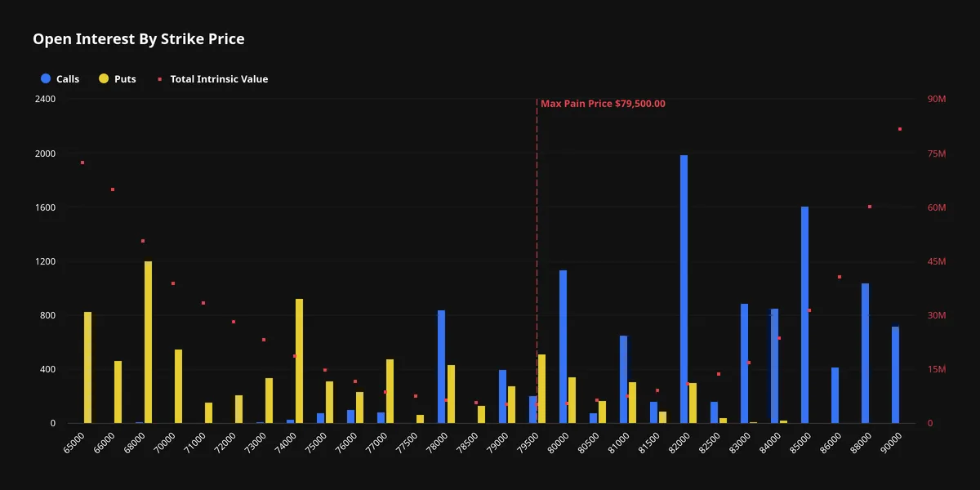
Task: Click the yellow Puts legend circle
Action: click(x=104, y=79)
